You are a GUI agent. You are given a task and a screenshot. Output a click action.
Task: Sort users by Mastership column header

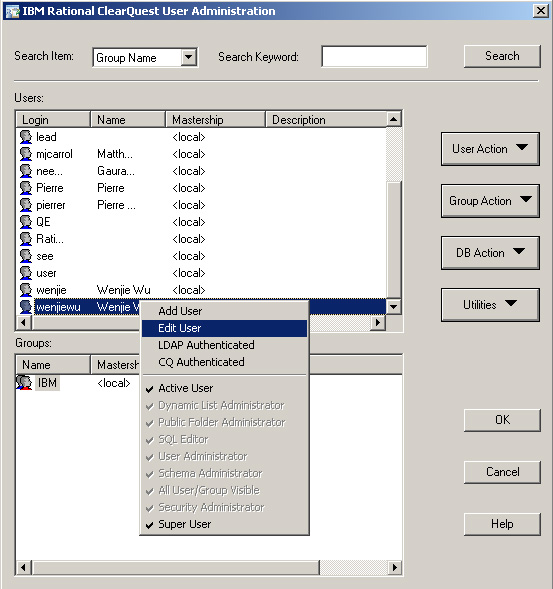215,120
